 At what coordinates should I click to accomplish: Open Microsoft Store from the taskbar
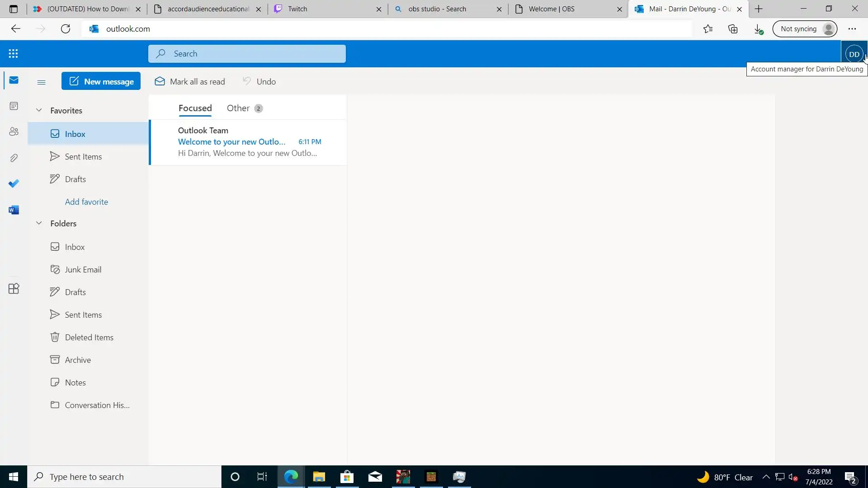347,477
